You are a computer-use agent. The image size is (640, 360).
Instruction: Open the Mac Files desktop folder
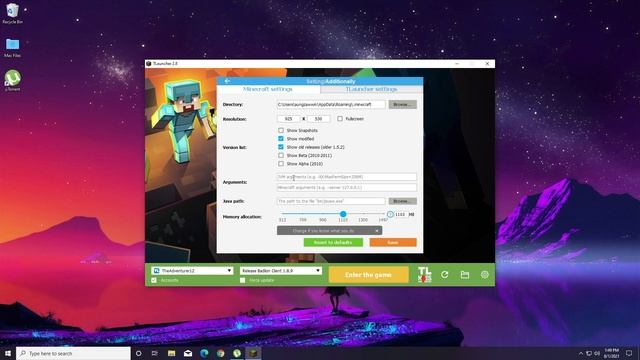(12, 47)
